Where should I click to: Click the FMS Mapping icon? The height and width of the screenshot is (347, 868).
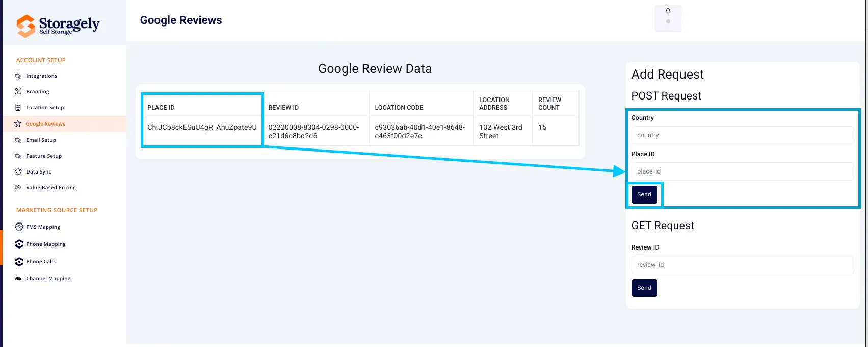[19, 227]
